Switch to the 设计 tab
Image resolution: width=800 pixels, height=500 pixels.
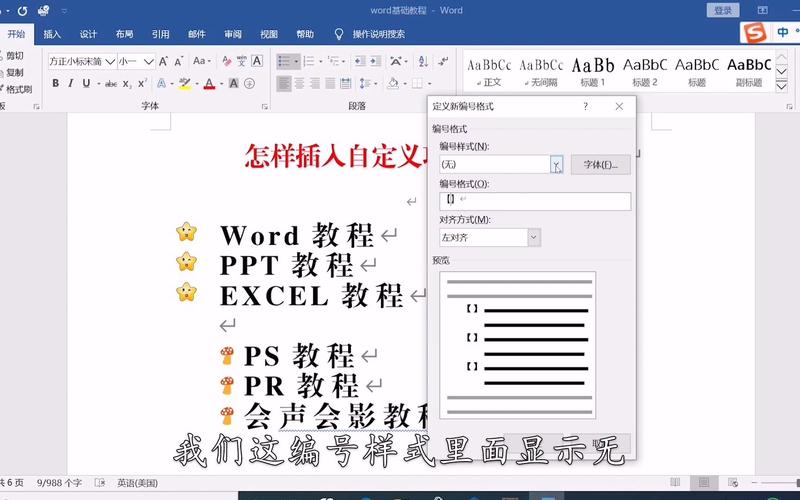click(88, 34)
